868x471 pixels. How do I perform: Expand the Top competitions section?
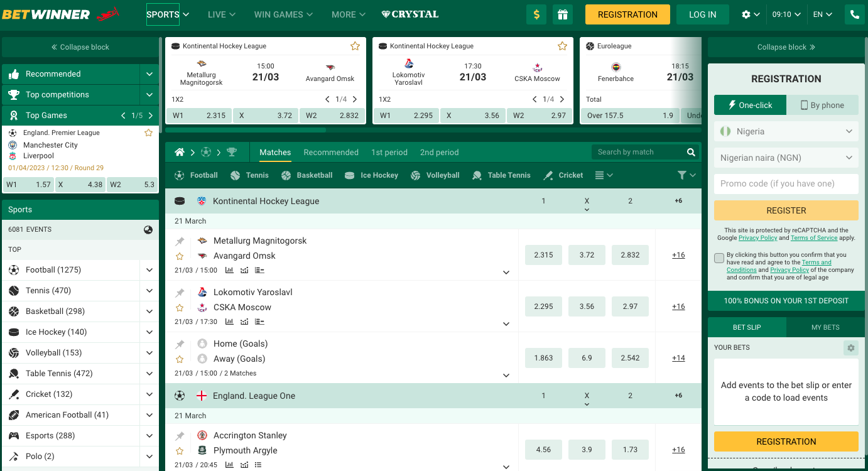point(149,95)
